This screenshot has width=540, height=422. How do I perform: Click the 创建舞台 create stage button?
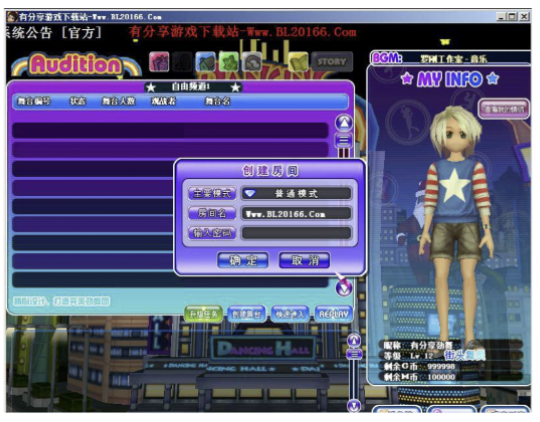point(247,314)
